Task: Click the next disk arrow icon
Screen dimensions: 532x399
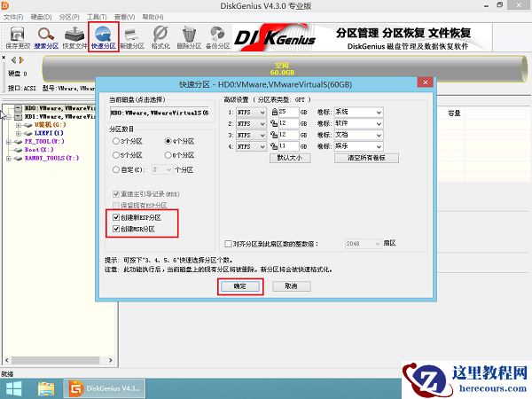Action: tap(21, 60)
